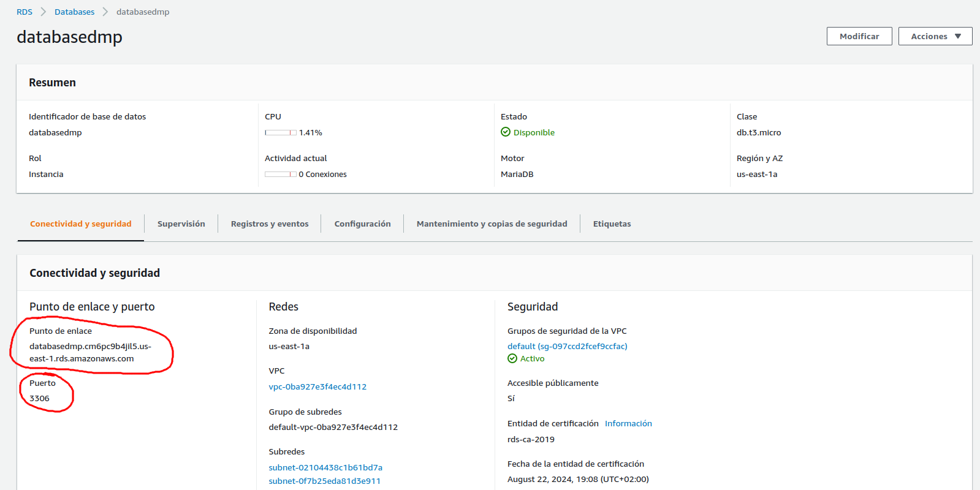Click the breadcrumb chevron after Databases
The image size is (980, 490).
(x=105, y=12)
